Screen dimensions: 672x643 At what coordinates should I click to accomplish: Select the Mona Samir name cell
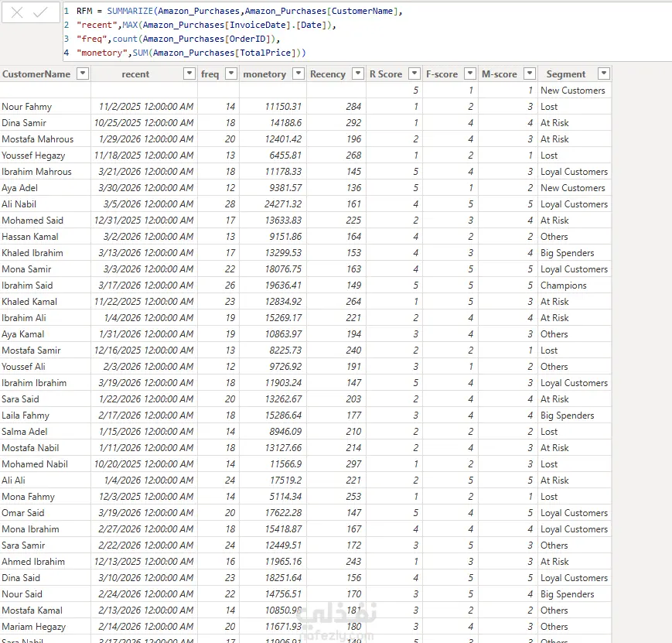[x=46, y=269]
